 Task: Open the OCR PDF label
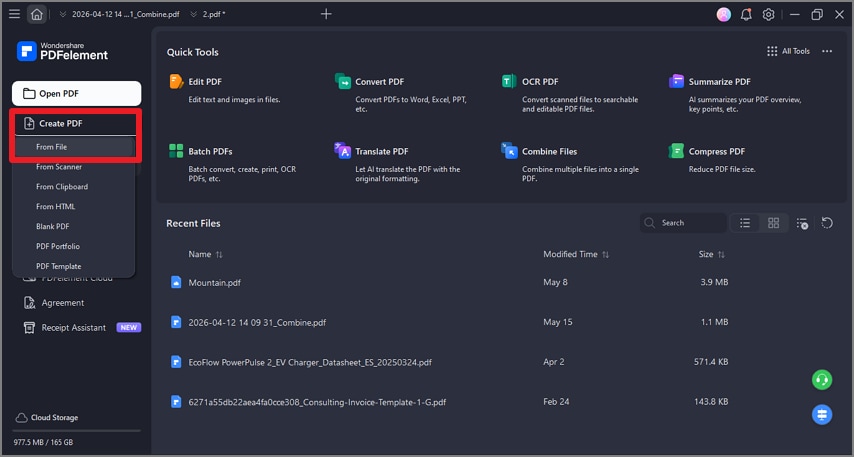click(x=540, y=82)
